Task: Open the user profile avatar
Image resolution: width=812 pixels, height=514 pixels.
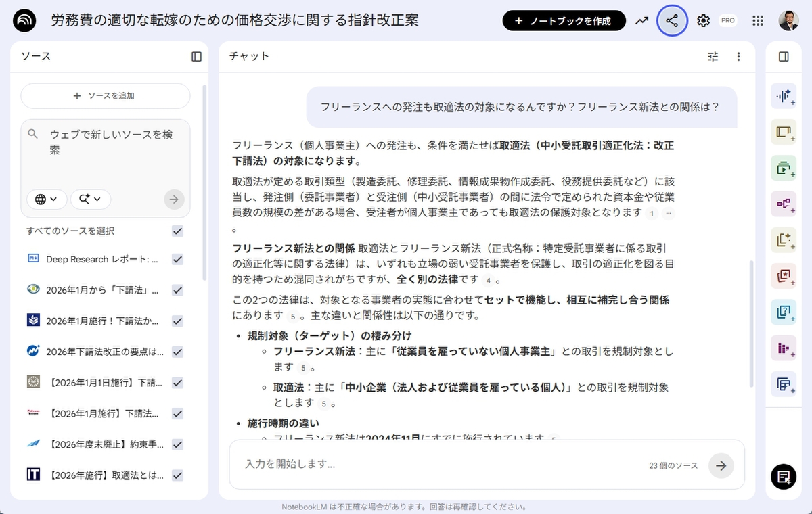Action: pyautogui.click(x=788, y=21)
